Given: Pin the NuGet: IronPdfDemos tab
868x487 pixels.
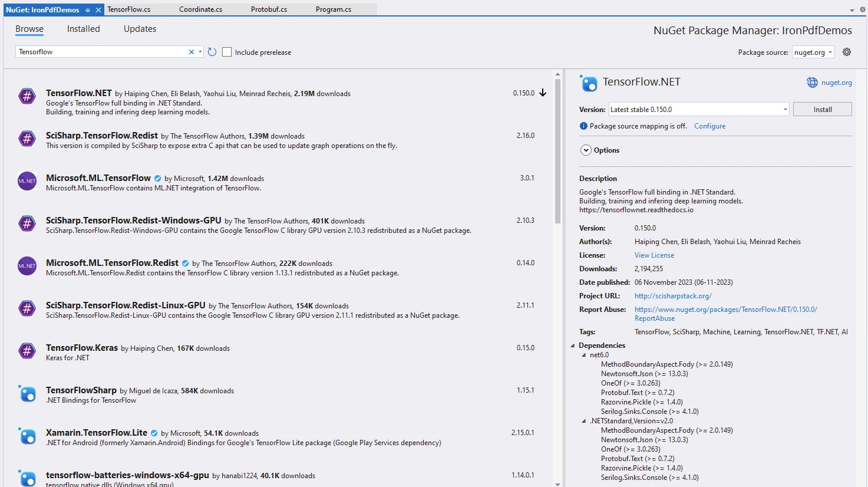Looking at the screenshot, I should pyautogui.click(x=87, y=10).
